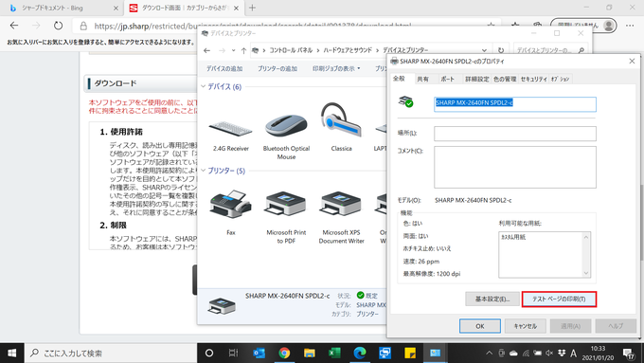Confirm with the OK button
The width and height of the screenshot is (644, 363).
[480, 326]
